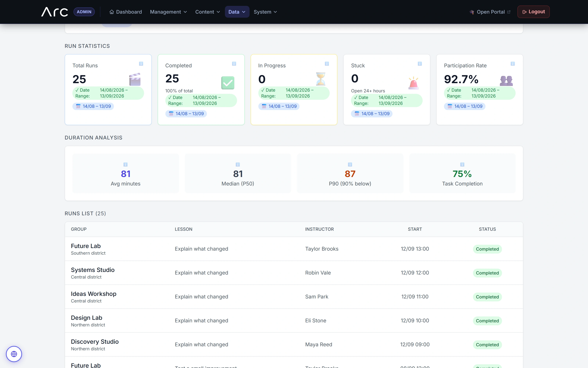This screenshot has width=588, height=368.
Task: Click the info icon on In Progress card
Action: pos(327,64)
